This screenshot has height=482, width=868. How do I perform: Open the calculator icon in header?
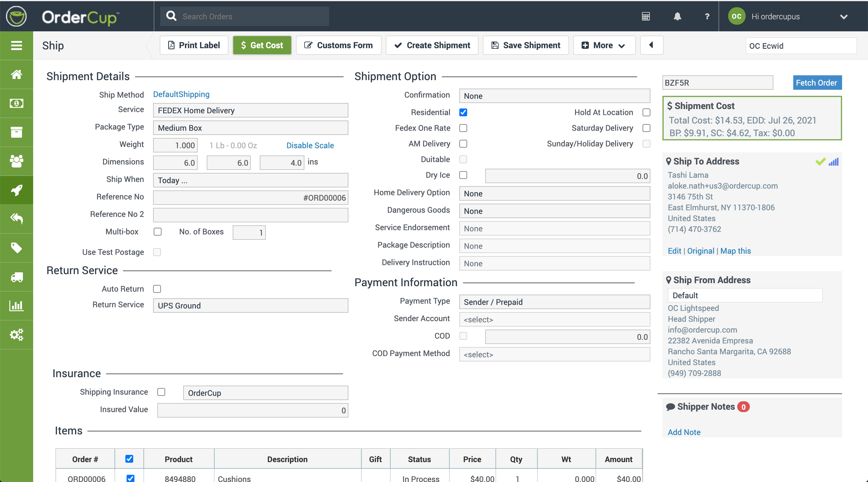click(646, 16)
